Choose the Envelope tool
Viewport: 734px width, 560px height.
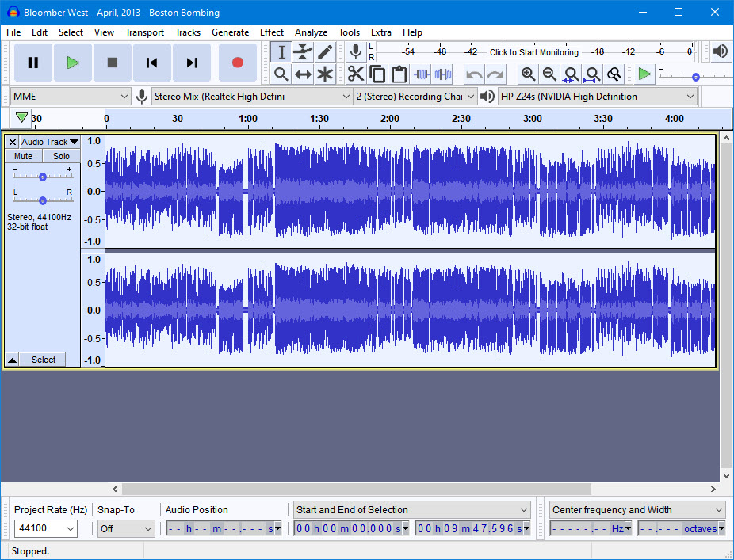click(303, 52)
